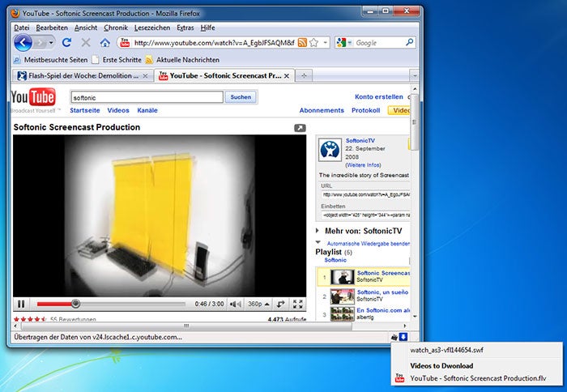Select YouTube - Softonic Screencast Production.flv download
Image resolution: width=567 pixels, height=392 pixels.
(479, 378)
